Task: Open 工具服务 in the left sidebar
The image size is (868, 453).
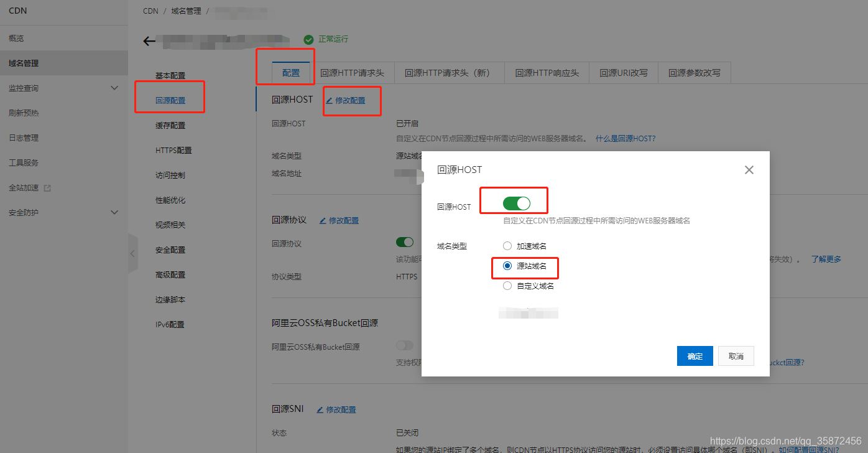Action: pos(64,162)
